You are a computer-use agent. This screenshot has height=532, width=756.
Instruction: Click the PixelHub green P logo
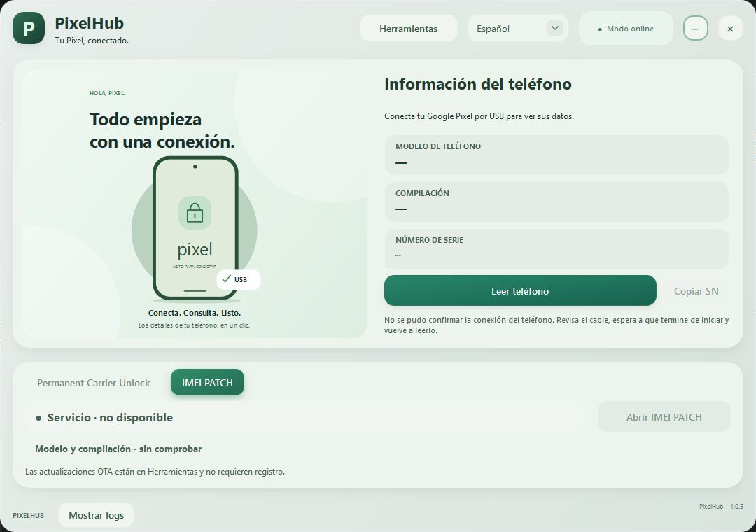point(29,29)
